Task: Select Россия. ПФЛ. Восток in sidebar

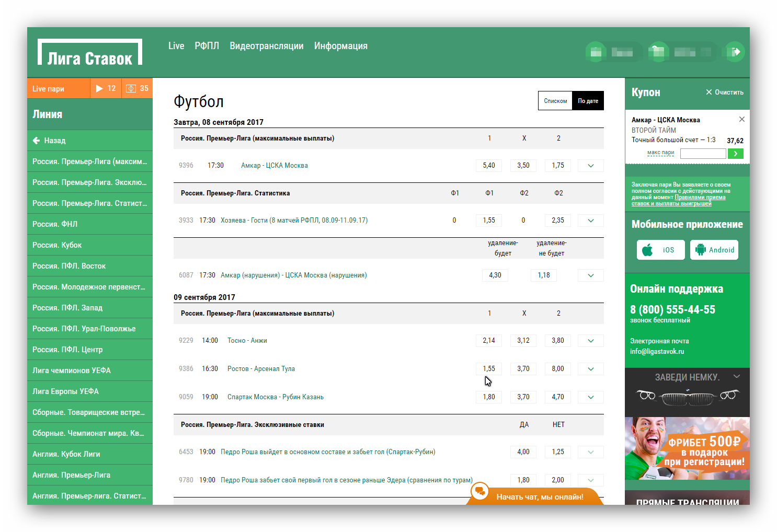Action: (x=90, y=266)
